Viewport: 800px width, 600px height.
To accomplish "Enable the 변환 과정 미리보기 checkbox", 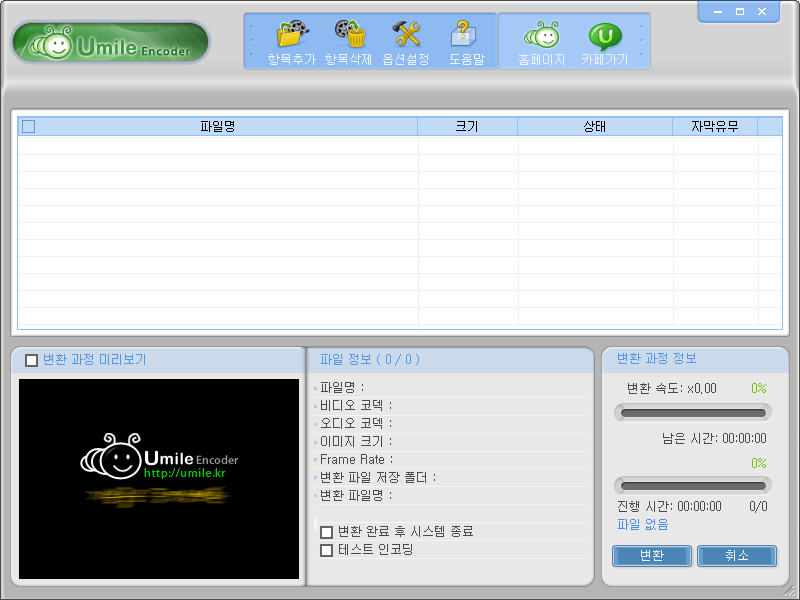I will pyautogui.click(x=32, y=360).
